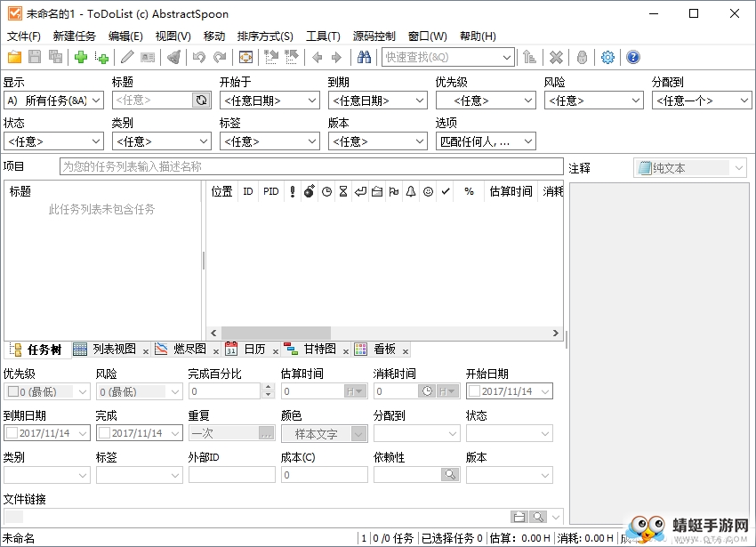756x547 pixels.
Task: Click the redo arrow icon
Action: pyautogui.click(x=220, y=58)
